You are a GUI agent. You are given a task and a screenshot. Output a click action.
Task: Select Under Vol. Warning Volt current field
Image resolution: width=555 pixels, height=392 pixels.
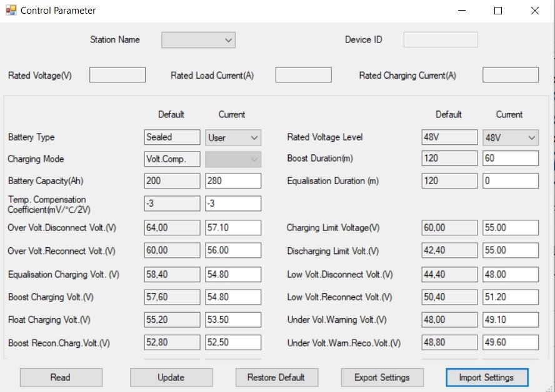511,320
